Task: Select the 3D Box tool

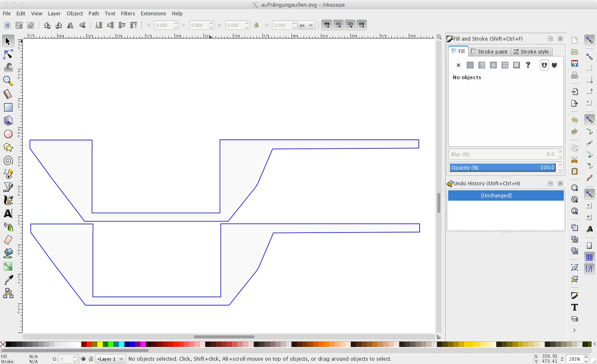Action: 8,121
